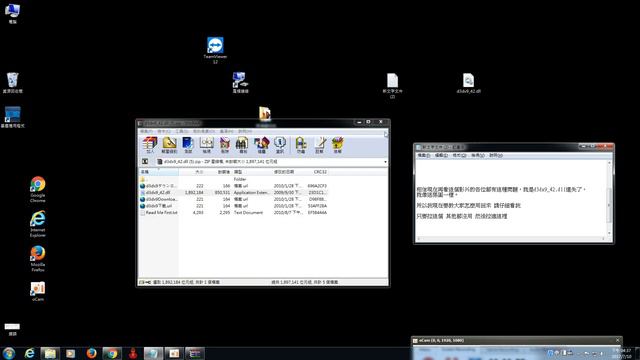This screenshot has width=640, height=360.
Task: Click the View file icon in WinRAR toolbar
Action: click(x=207, y=145)
